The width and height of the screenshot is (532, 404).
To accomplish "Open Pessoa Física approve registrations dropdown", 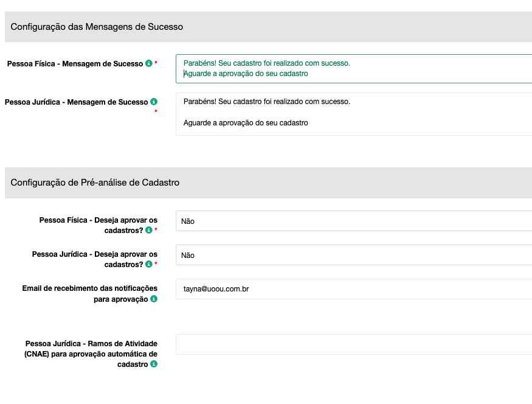I will [354, 221].
